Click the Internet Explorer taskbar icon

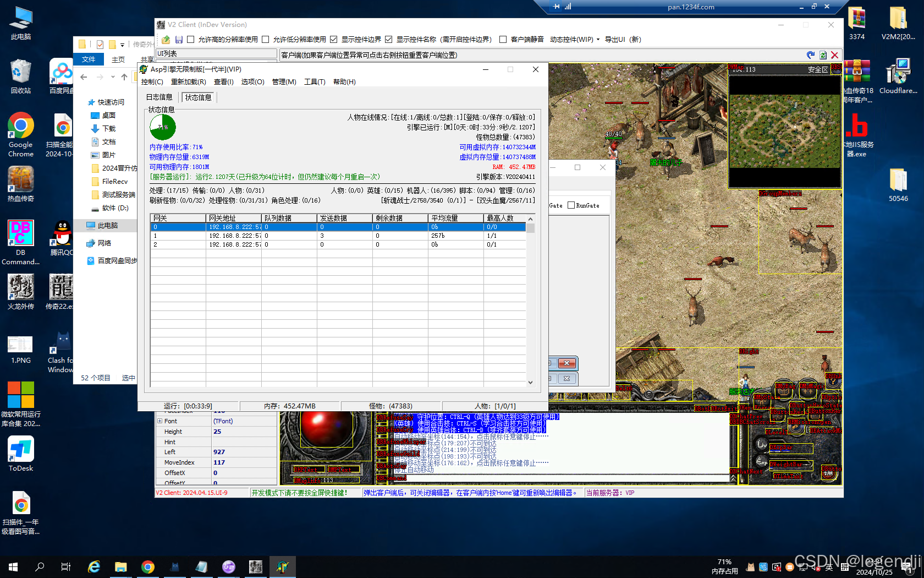pyautogui.click(x=94, y=566)
